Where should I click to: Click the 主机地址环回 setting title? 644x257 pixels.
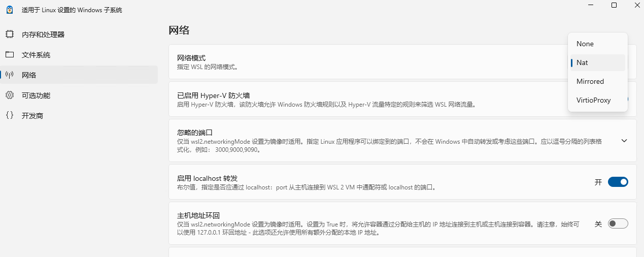click(198, 215)
